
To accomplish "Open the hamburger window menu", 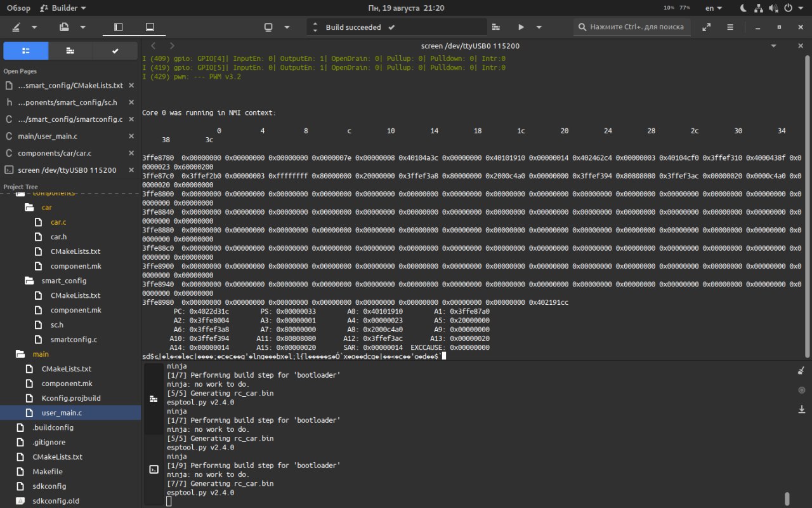I will coord(730,27).
